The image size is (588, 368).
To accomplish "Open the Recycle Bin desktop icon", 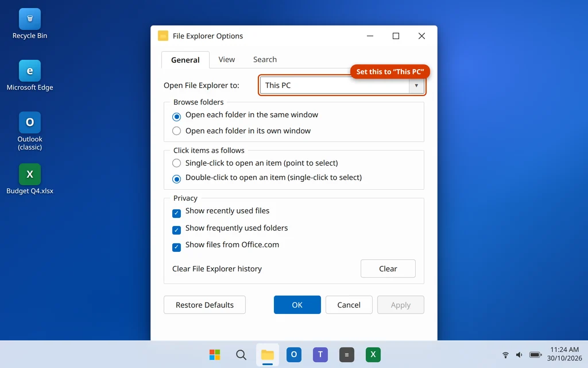I will point(30,24).
